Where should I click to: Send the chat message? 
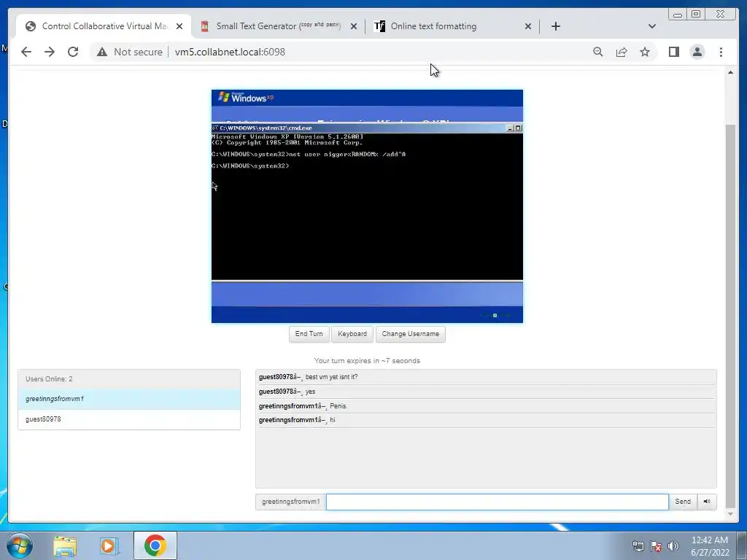coord(683,502)
